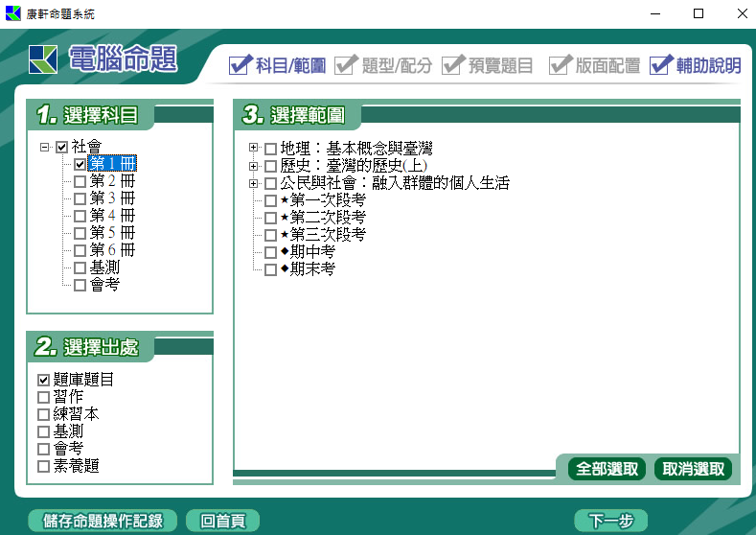Check the ★第三次段考 checkbox
756x535 pixels.
[x=270, y=236]
